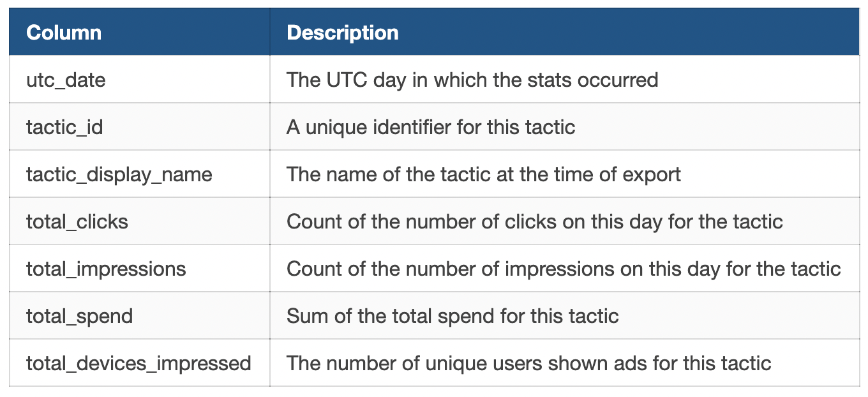
Task: Select the total_clicks column name
Action: coord(77,221)
